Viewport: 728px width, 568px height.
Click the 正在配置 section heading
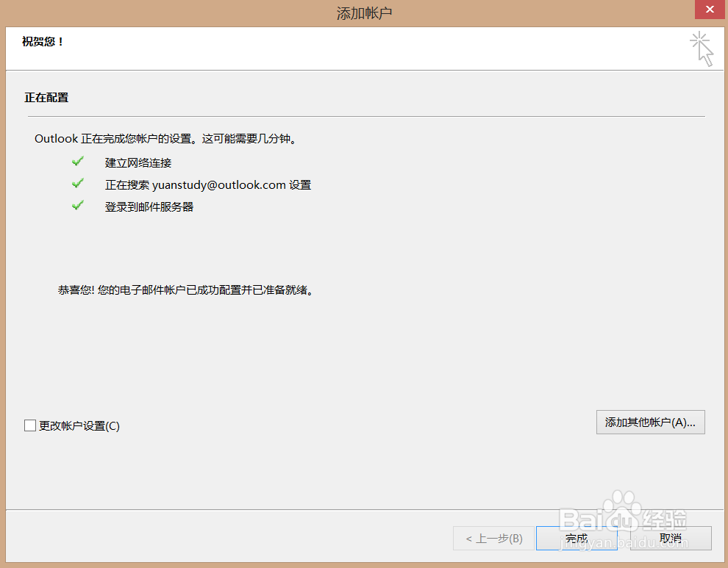pos(46,96)
